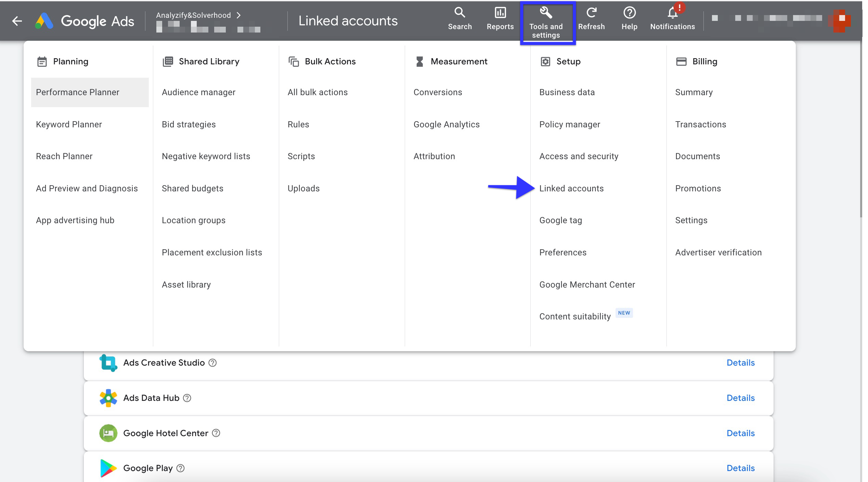Select Google Analytics under Measurement
Image resolution: width=868 pixels, height=482 pixels.
[x=446, y=124]
